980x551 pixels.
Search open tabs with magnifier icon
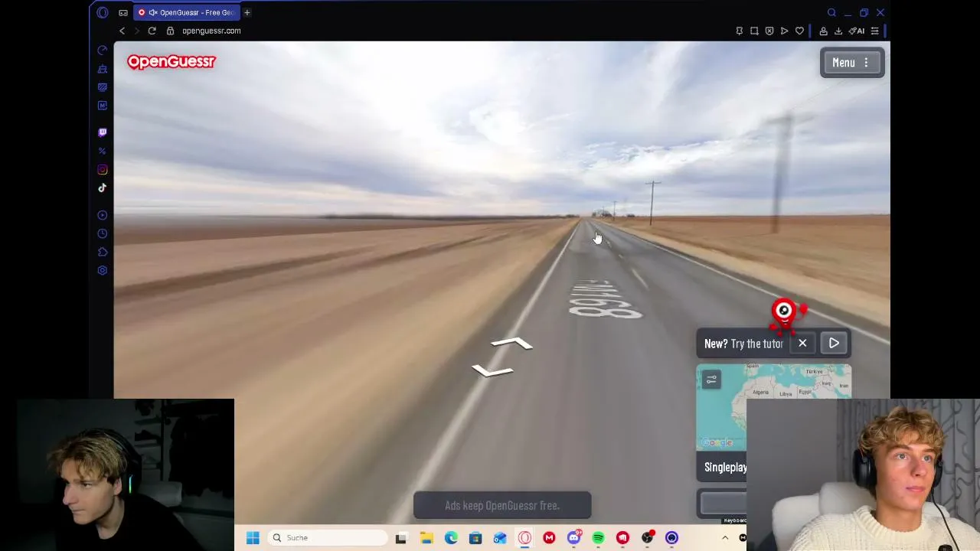[831, 12]
